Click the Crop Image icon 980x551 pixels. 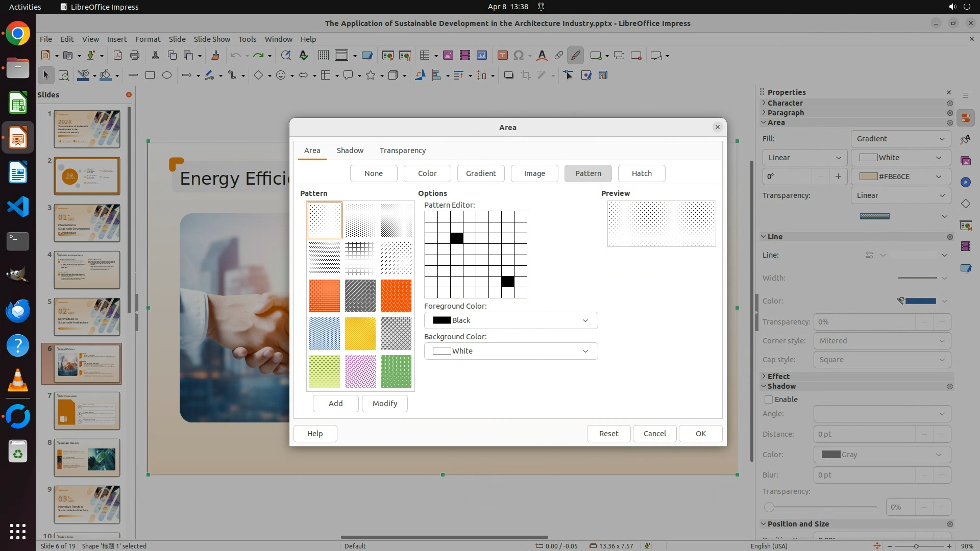coord(525,76)
